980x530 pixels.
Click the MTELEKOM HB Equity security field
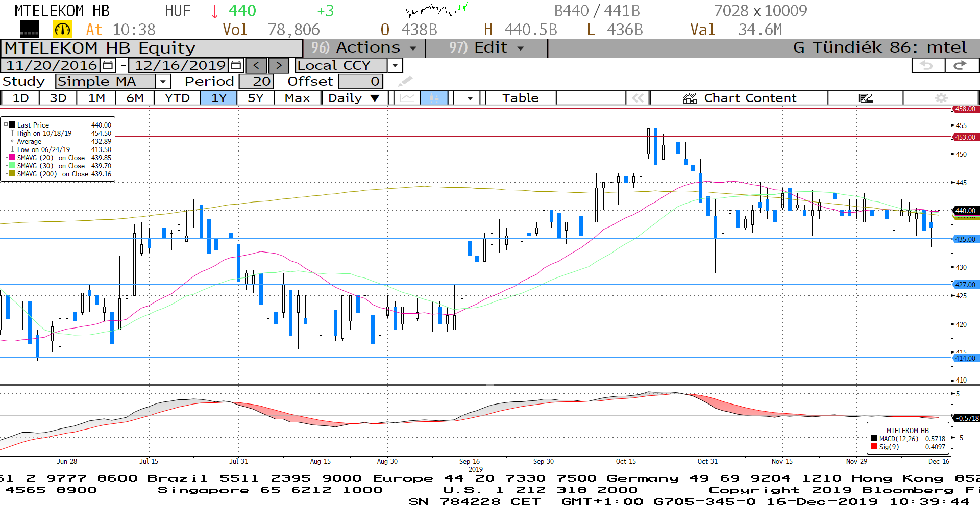pyautogui.click(x=152, y=48)
